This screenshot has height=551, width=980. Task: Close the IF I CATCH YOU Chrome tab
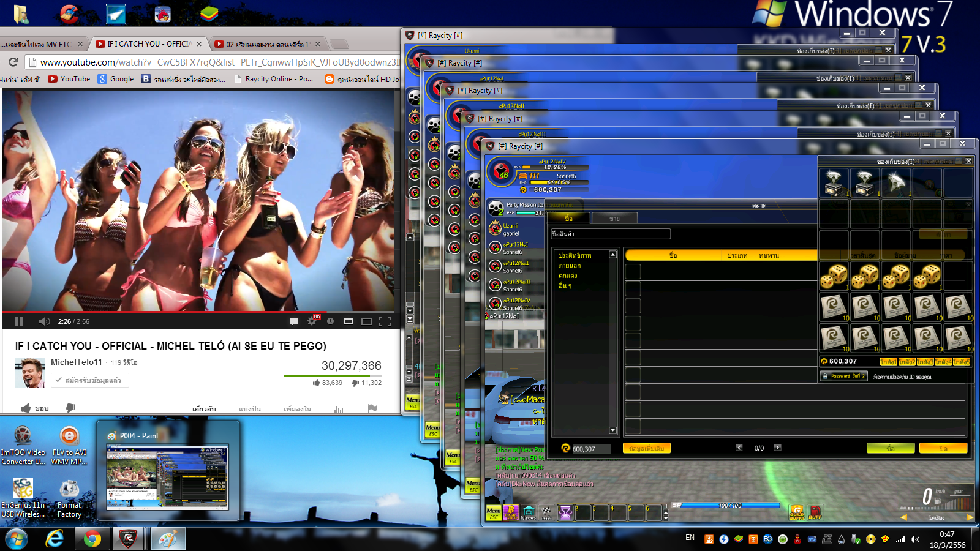point(199,44)
